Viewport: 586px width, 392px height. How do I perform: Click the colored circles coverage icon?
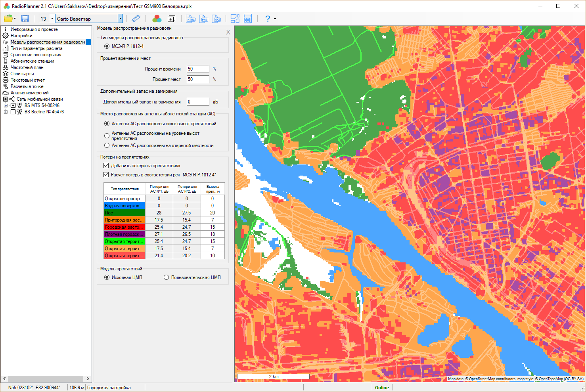[157, 19]
